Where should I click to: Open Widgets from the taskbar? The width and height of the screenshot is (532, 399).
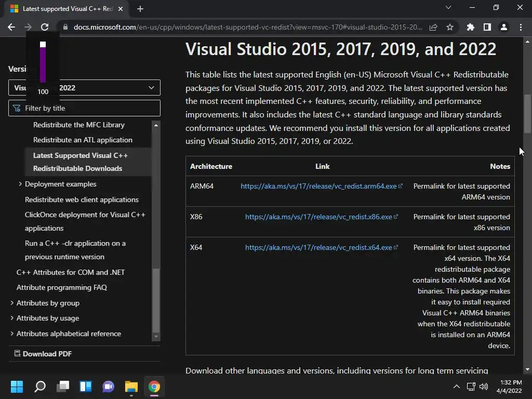coord(86,387)
